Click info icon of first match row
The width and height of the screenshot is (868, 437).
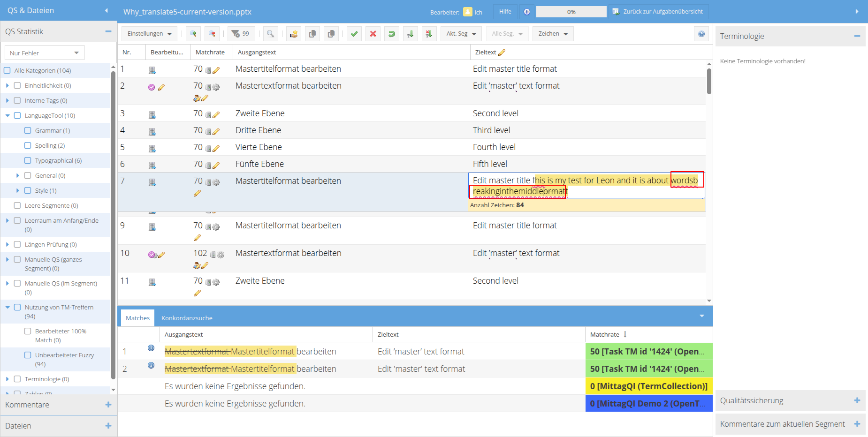(x=151, y=348)
